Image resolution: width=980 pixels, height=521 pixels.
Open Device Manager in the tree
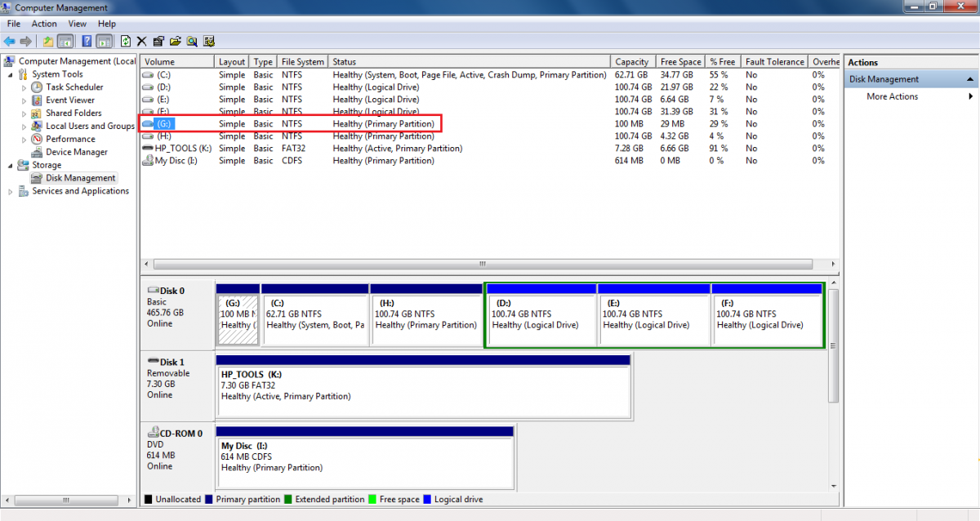[x=77, y=152]
